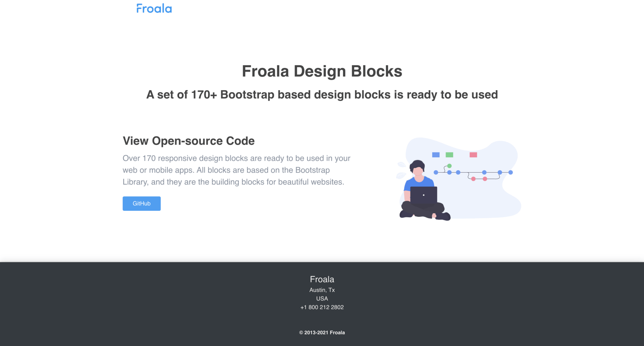The image size is (644, 346).
Task: Click the blue rectangle in the illustration
Action: (436, 155)
